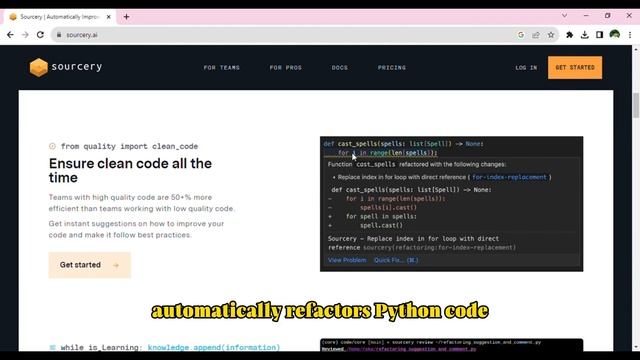Open the FOR TEAMS nav item
Screen dimensions: 640x360
(222, 68)
